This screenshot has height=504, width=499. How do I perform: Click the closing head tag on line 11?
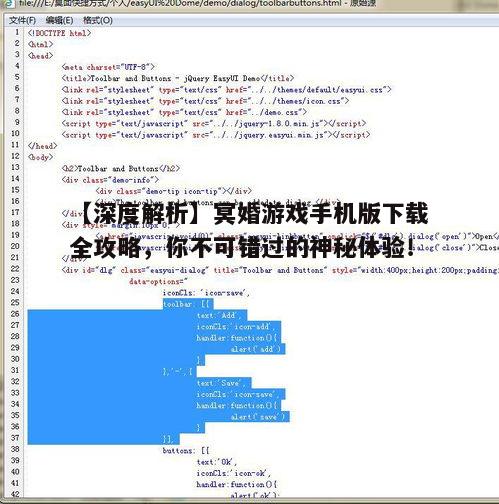(43, 146)
